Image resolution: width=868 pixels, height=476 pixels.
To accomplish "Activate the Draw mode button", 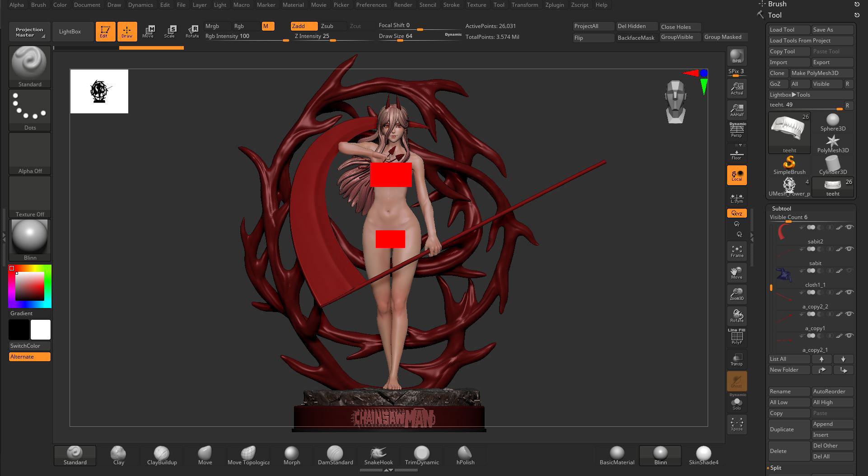I will 127,32.
